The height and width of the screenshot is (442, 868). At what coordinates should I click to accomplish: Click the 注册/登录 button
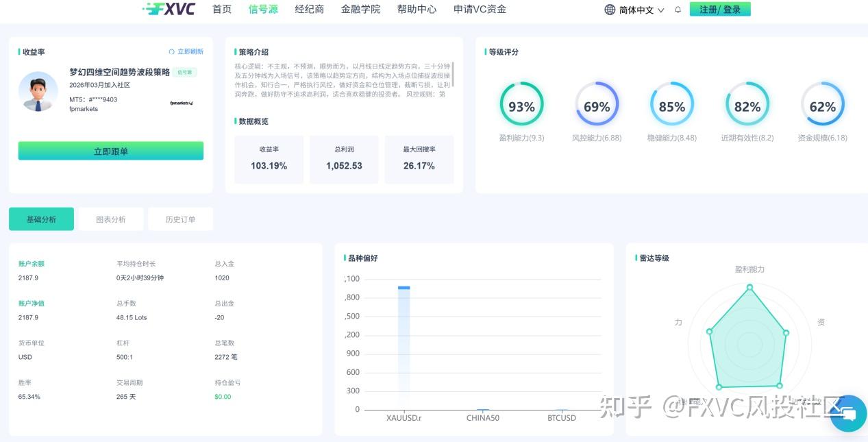click(719, 10)
